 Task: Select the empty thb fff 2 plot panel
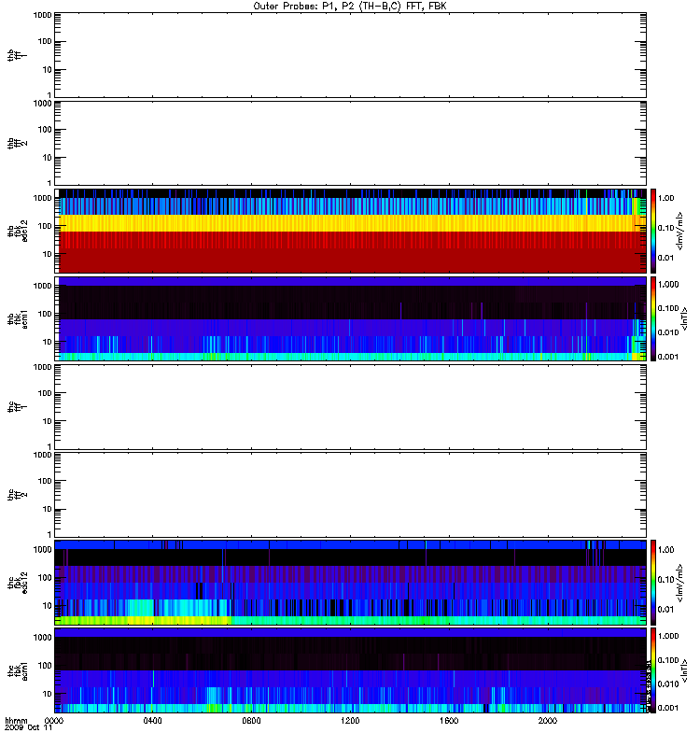click(350, 144)
